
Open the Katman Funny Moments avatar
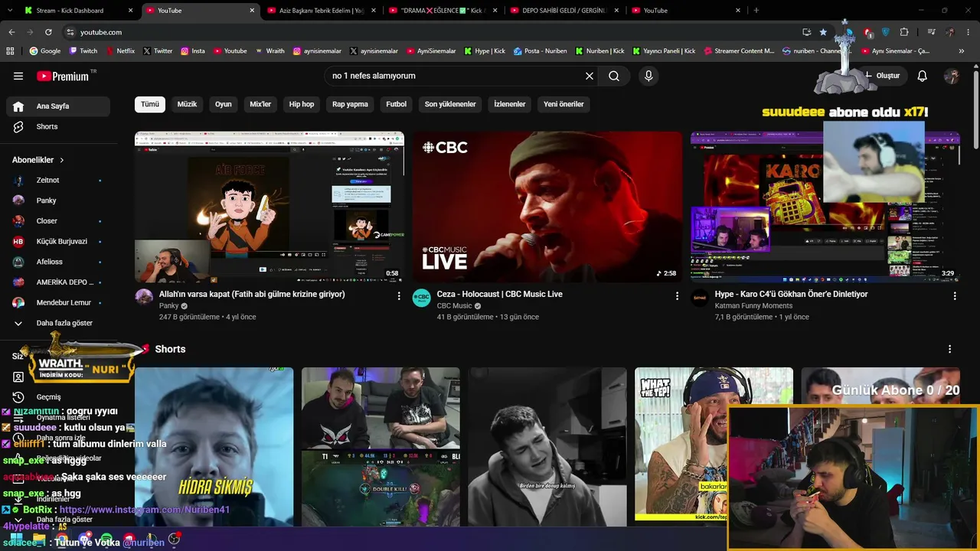tap(700, 298)
